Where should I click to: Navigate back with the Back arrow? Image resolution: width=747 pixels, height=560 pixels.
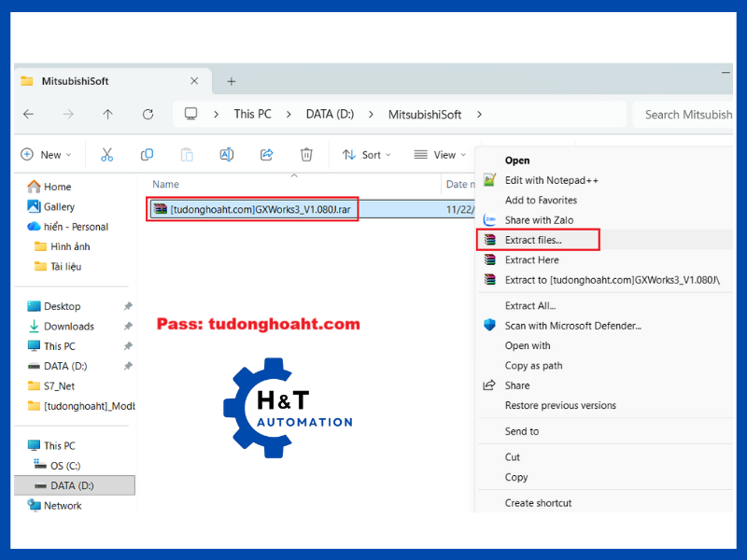coord(29,114)
